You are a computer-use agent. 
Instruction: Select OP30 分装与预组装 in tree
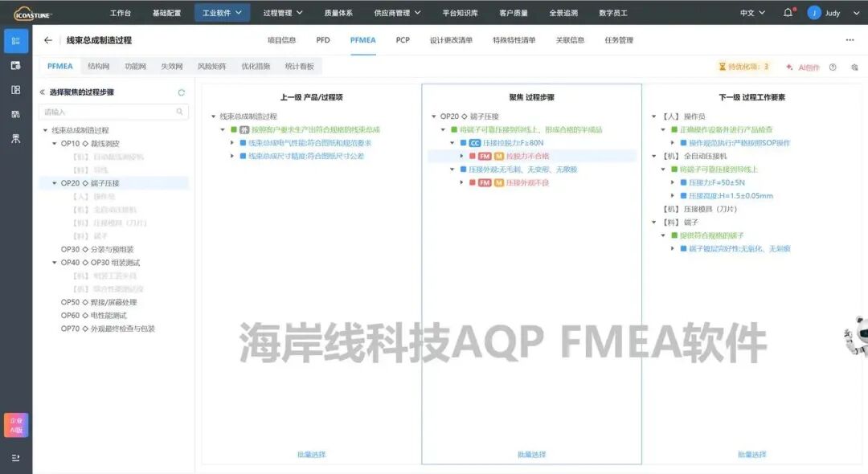tap(97, 249)
